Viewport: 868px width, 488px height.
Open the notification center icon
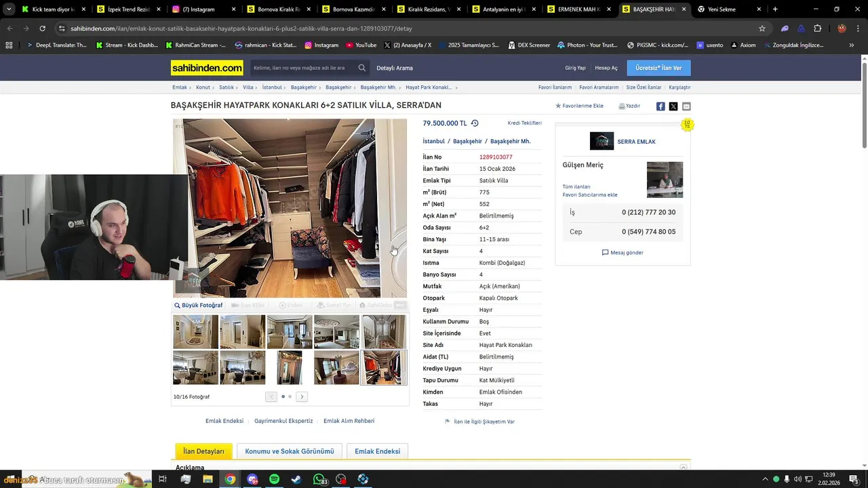click(x=854, y=479)
